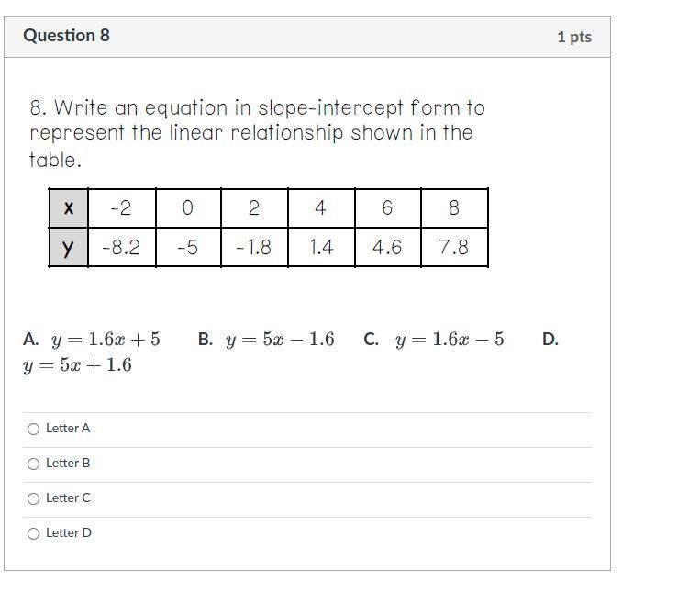
Task: Click equation B, y = 5x − 1.6
Action: [x=279, y=340]
